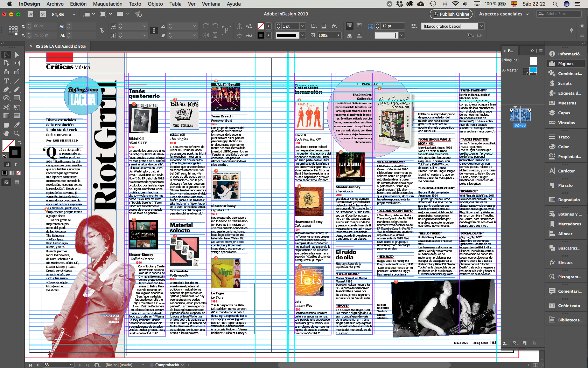Toggle constrain proportions for scale percentages
This screenshot has width=588, height=368.
click(154, 30)
